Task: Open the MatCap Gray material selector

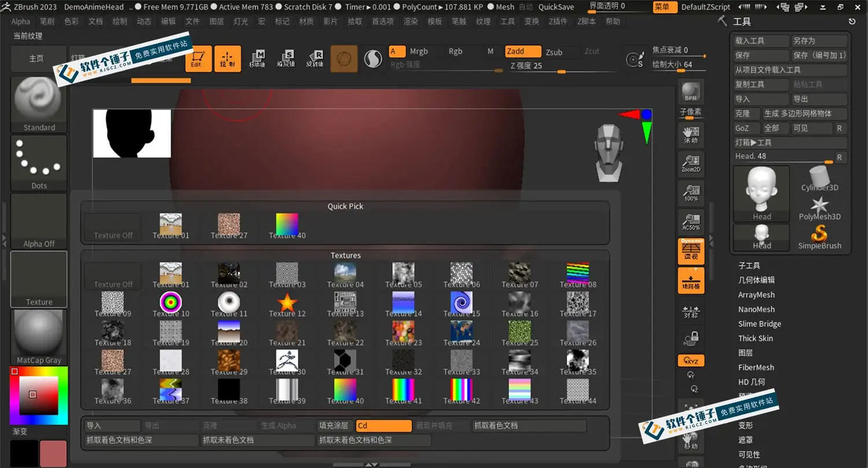Action: click(x=39, y=337)
